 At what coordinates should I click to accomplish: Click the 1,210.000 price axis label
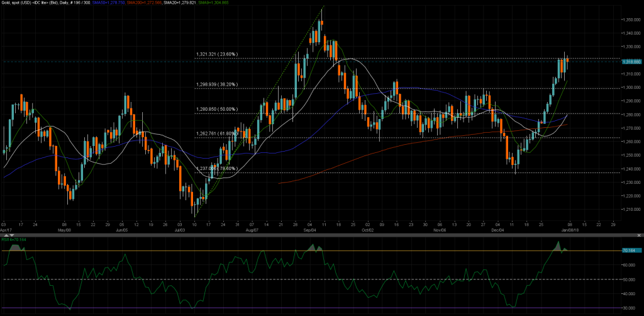[x=631, y=210]
